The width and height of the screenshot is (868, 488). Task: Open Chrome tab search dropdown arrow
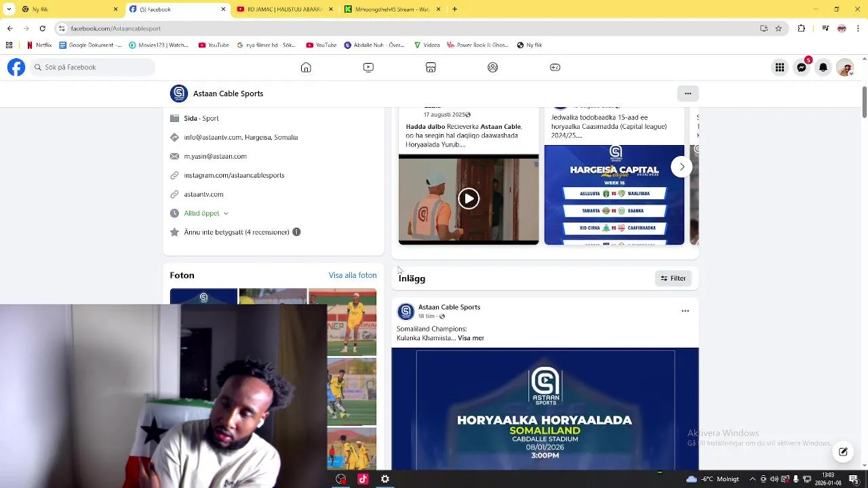9,9
